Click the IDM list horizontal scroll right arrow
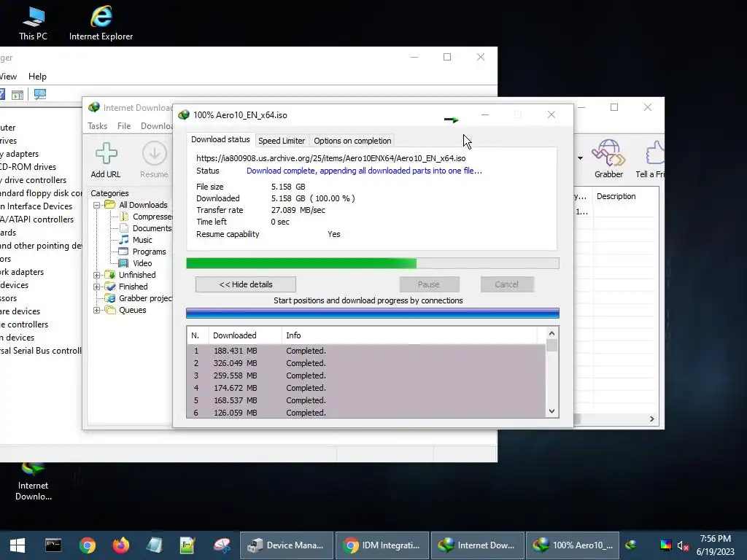The image size is (747, 560). (651, 419)
